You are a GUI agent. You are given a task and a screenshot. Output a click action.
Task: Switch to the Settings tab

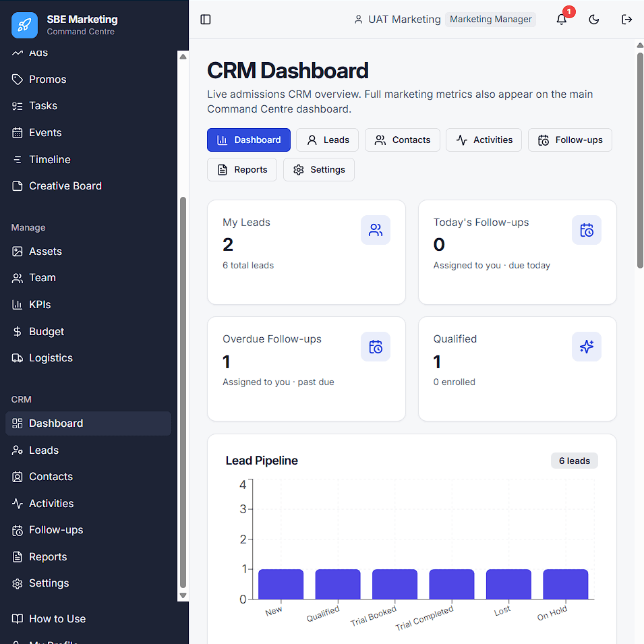pyautogui.click(x=319, y=170)
